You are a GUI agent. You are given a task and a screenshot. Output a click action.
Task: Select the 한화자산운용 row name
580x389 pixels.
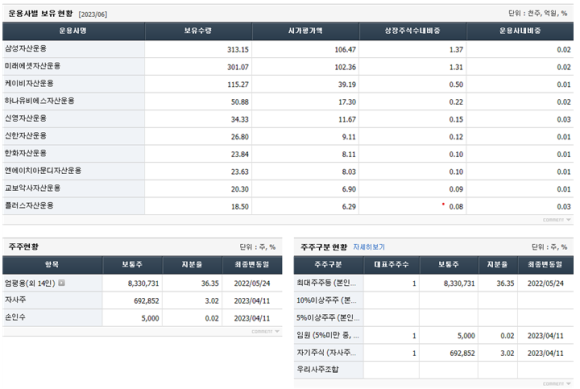click(x=26, y=153)
